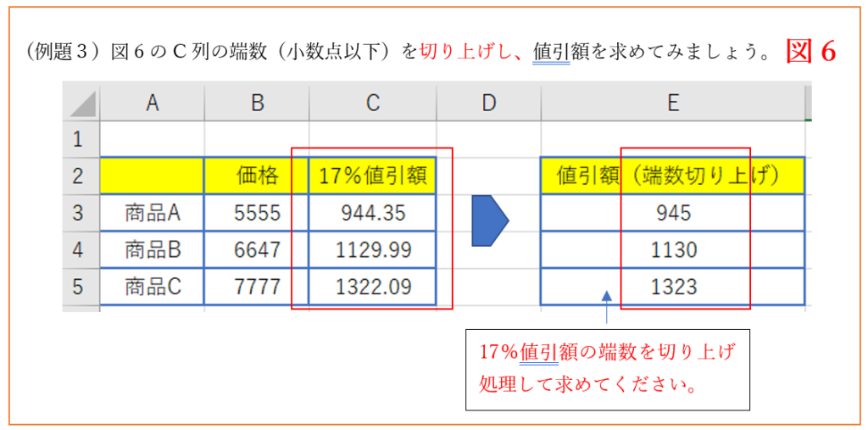This screenshot has width=868, height=430.
Task: Select row 1 header
Action: coord(80,139)
